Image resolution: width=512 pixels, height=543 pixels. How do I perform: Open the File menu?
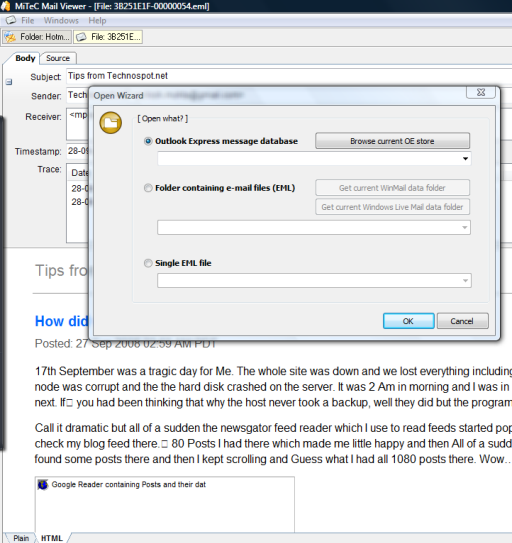click(28, 20)
